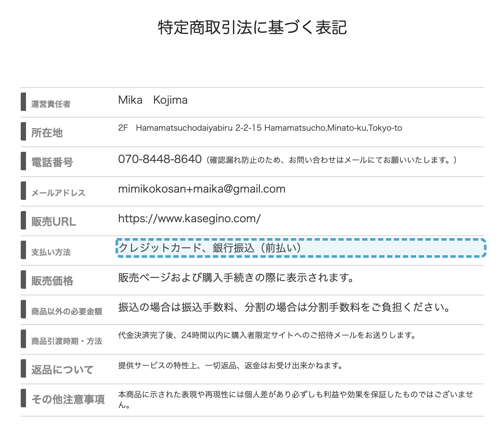Screen dimensions: 504x431
Task: Click the page title 特定商取引法に基づく表記
Action: click(252, 27)
